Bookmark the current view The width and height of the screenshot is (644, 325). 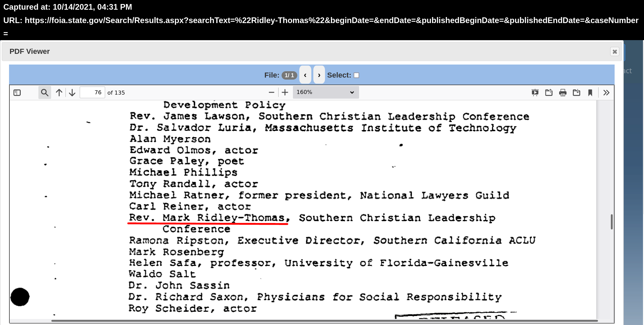(590, 93)
